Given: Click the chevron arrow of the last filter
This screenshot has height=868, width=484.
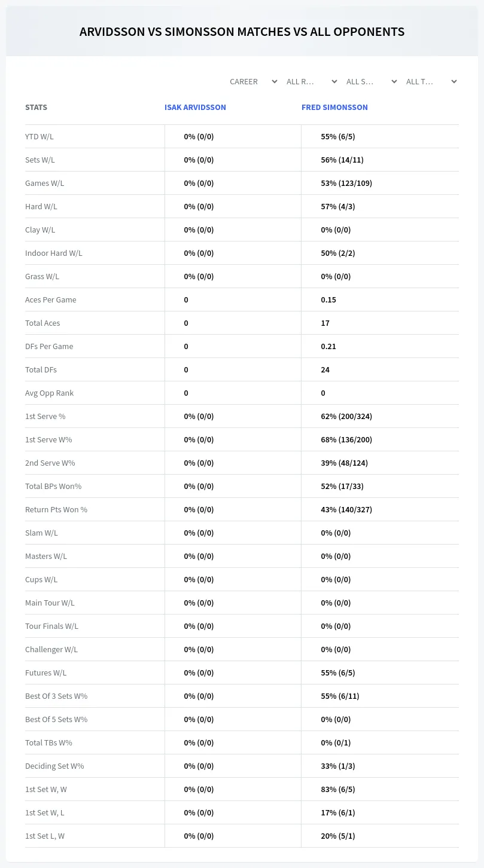Looking at the screenshot, I should point(454,81).
